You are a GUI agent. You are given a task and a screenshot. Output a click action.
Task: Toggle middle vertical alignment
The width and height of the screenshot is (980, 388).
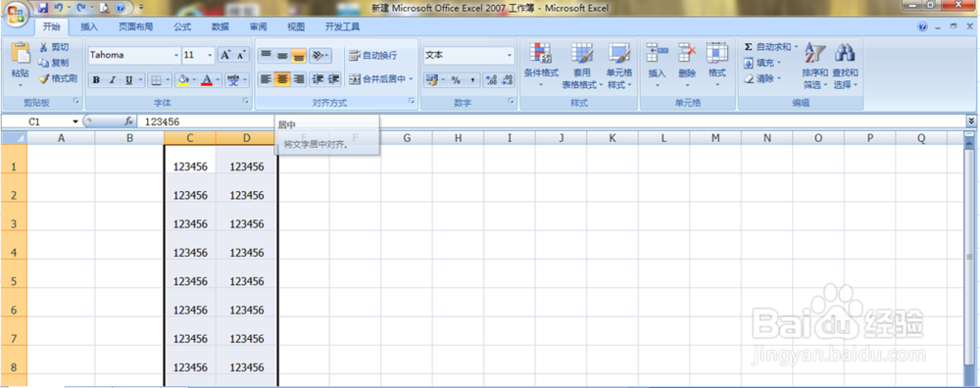282,56
